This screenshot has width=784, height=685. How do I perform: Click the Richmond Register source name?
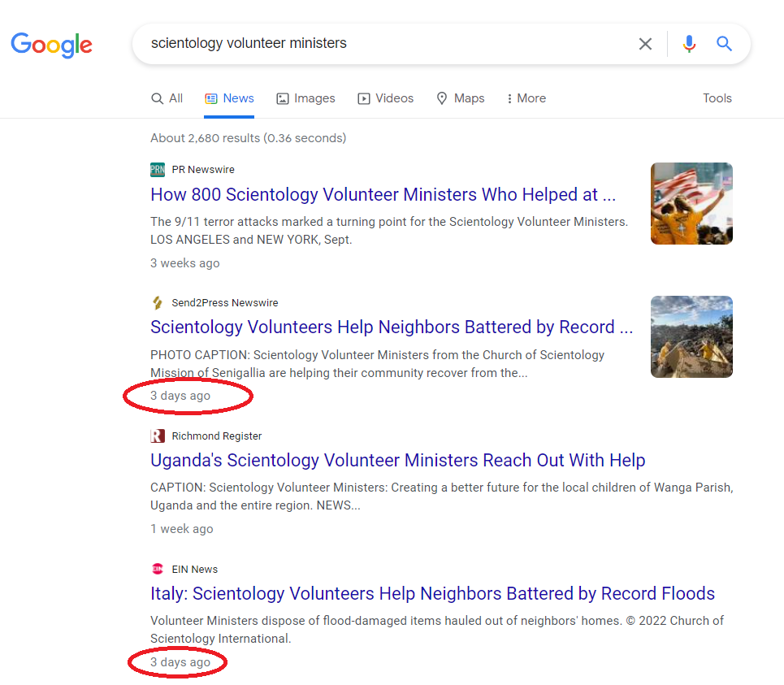coord(216,436)
